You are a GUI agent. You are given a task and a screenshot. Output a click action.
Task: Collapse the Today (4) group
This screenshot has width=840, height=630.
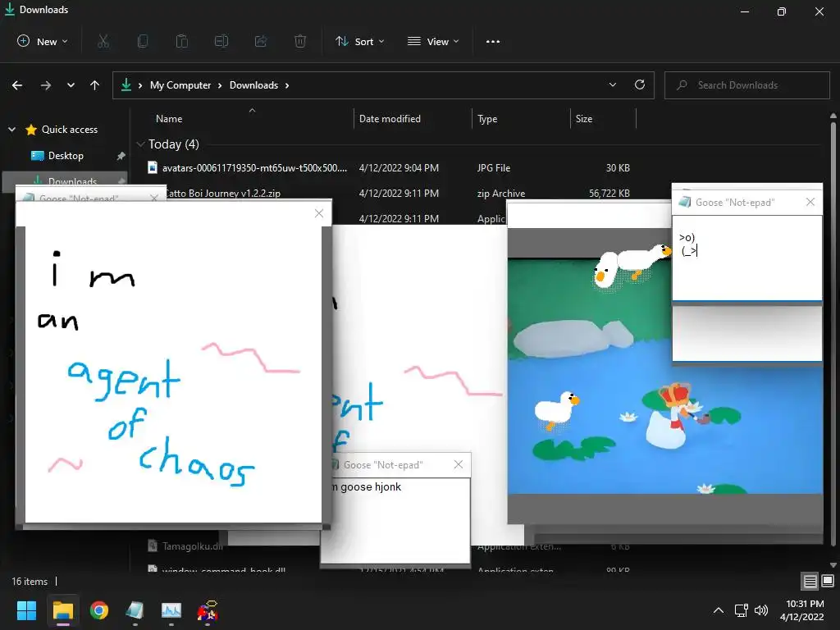pos(141,144)
